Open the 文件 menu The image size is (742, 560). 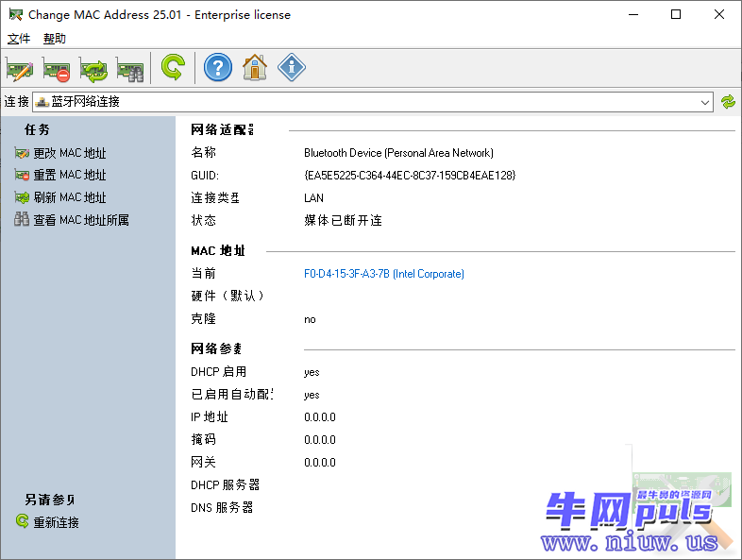pyautogui.click(x=19, y=39)
